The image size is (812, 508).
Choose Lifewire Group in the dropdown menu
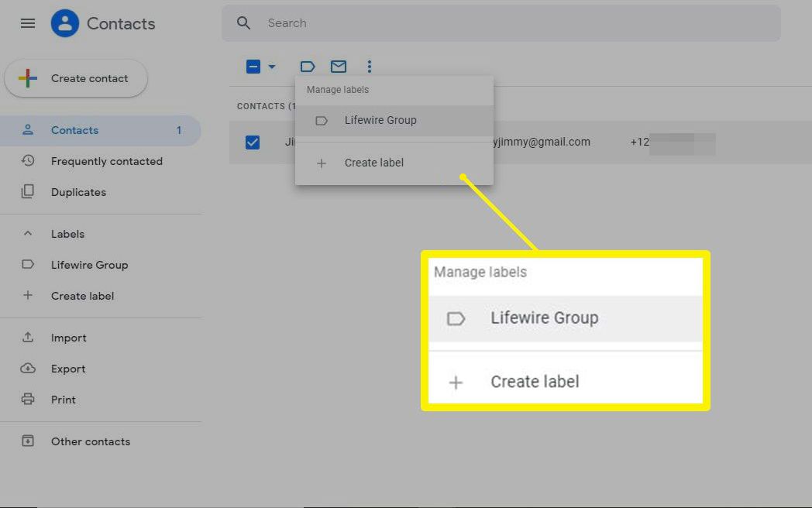point(394,121)
